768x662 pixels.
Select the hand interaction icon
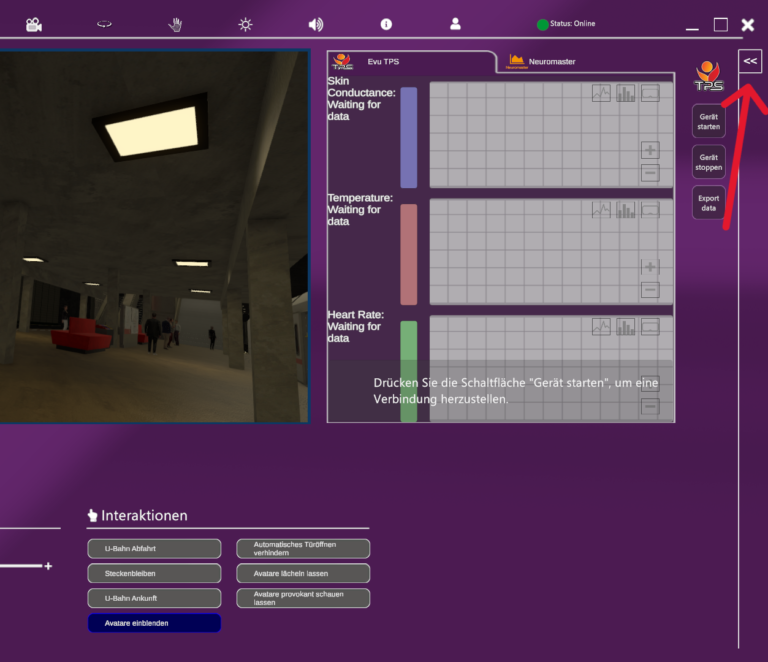(175, 24)
